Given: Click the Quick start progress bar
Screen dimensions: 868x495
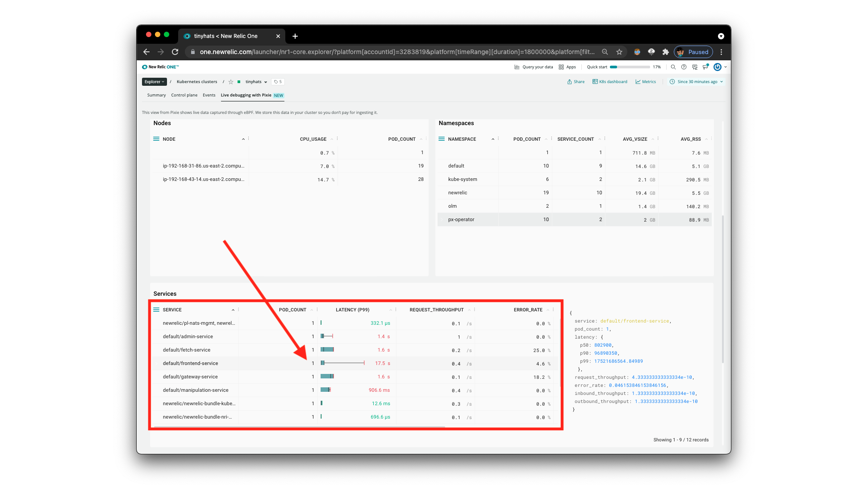Looking at the screenshot, I should tap(630, 67).
